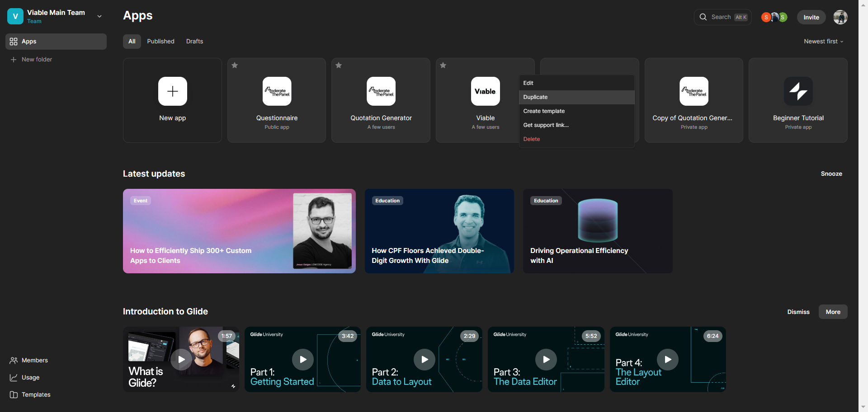Choose Get support link from context menu
The width and height of the screenshot is (868, 412).
coord(577,125)
